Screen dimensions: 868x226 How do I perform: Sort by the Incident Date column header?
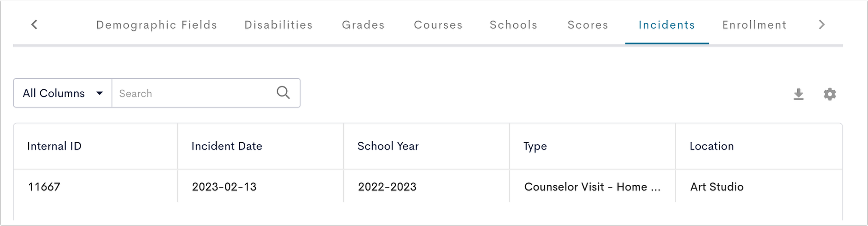point(226,146)
